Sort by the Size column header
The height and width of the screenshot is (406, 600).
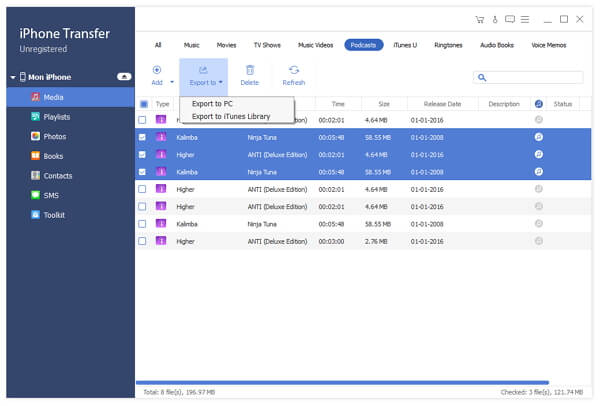coord(384,104)
